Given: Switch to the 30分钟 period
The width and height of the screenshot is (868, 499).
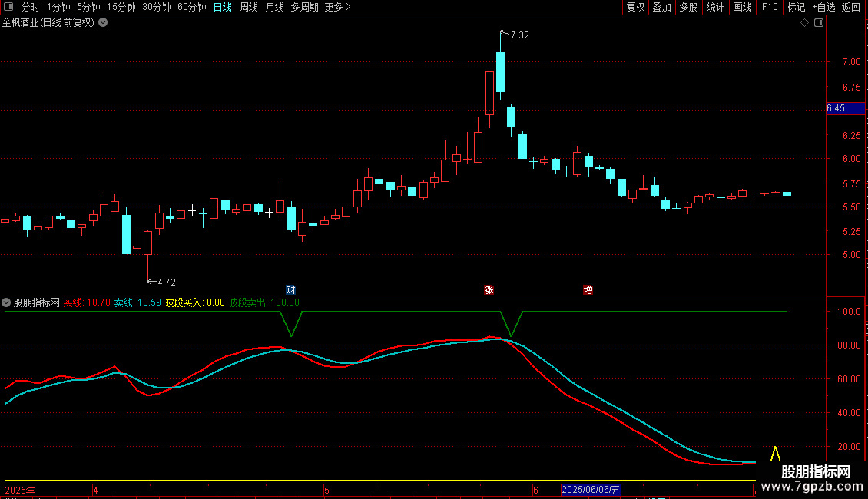Looking at the screenshot, I should (x=157, y=7).
